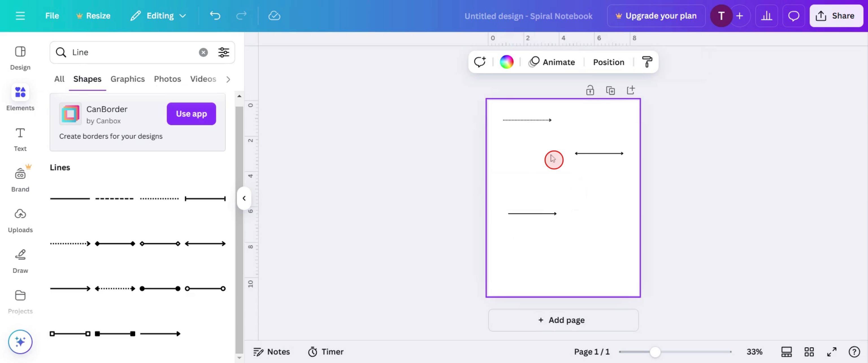The width and height of the screenshot is (868, 363).
Task: Collapse the side panel with arrow handle
Action: click(x=244, y=198)
